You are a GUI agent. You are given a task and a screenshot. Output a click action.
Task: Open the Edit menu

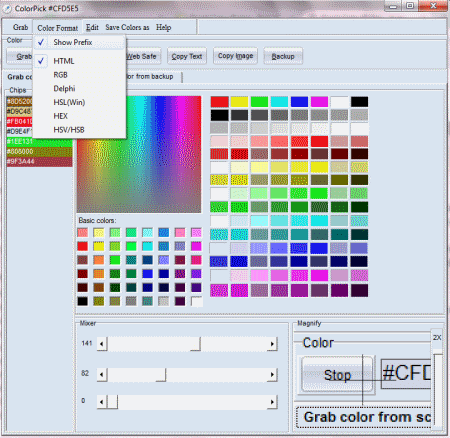click(x=92, y=27)
